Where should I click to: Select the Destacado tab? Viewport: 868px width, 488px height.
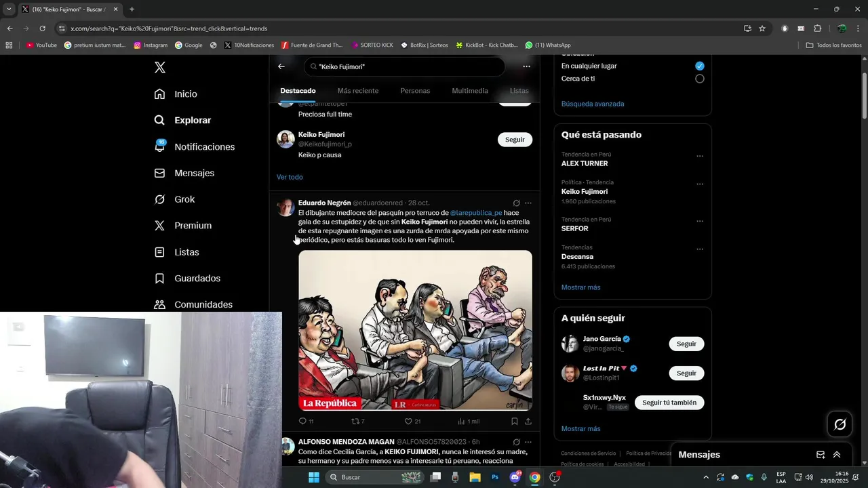tap(298, 91)
